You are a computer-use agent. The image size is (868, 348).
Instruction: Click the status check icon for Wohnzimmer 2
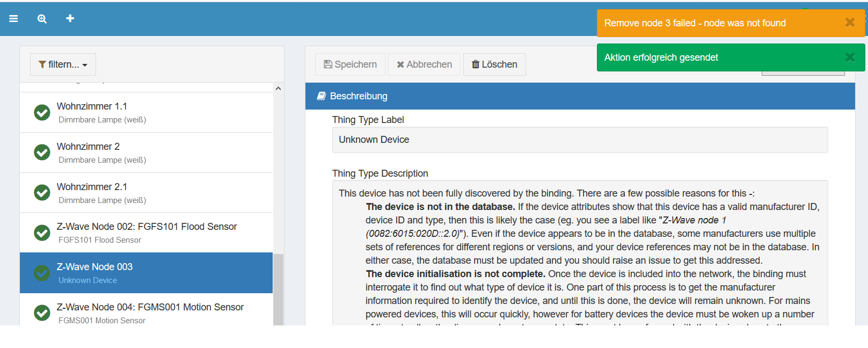42,153
